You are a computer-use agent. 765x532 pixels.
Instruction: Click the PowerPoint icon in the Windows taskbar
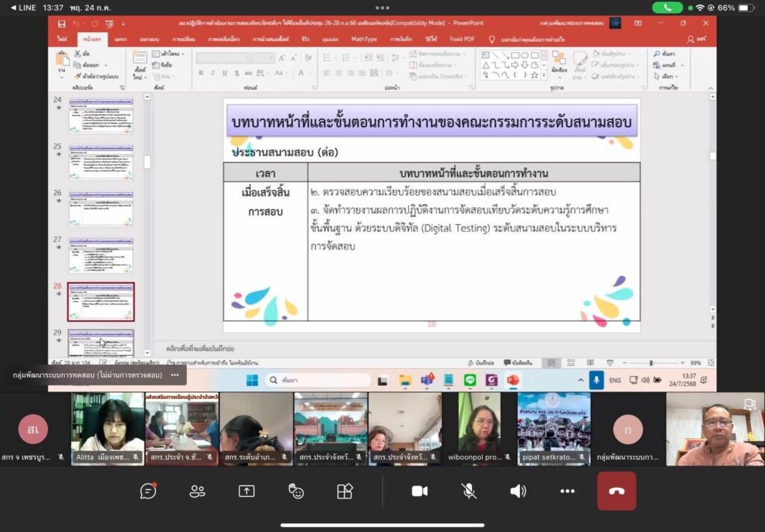pos(512,380)
